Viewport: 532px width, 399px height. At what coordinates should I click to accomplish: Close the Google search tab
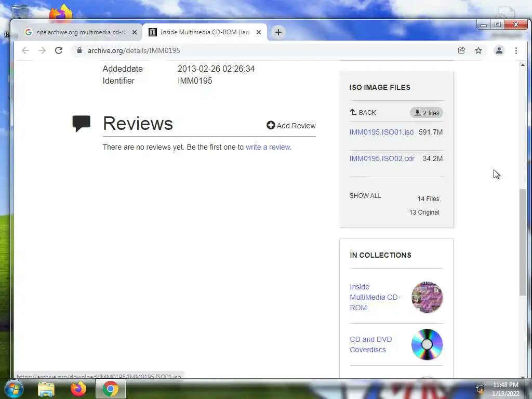tap(135, 32)
